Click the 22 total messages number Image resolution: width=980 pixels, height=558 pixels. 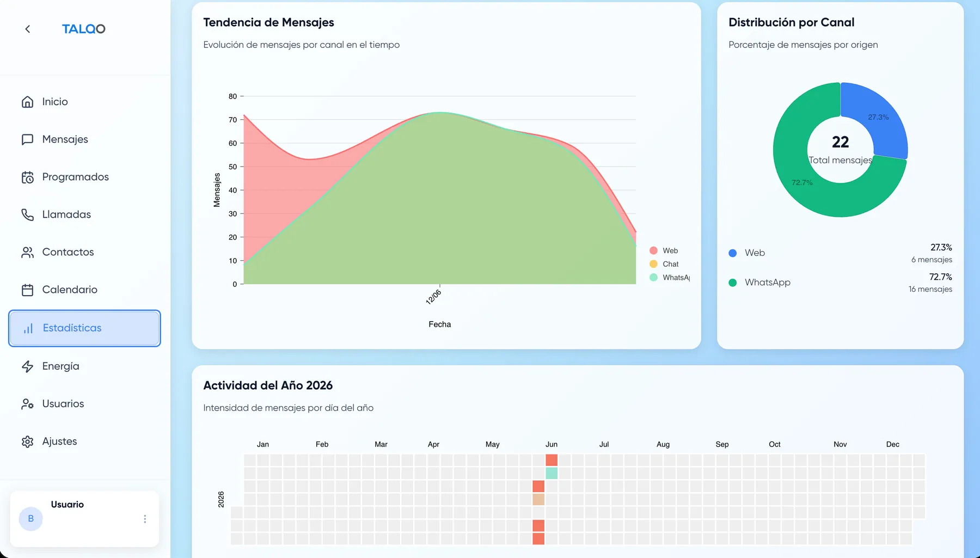coord(840,142)
